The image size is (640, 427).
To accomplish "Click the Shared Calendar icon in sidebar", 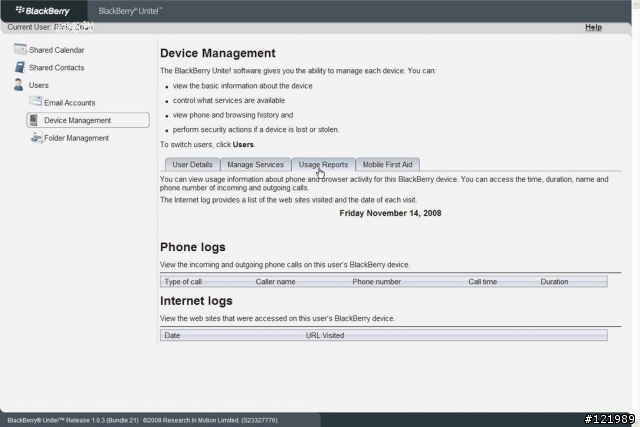I will 20,49.
